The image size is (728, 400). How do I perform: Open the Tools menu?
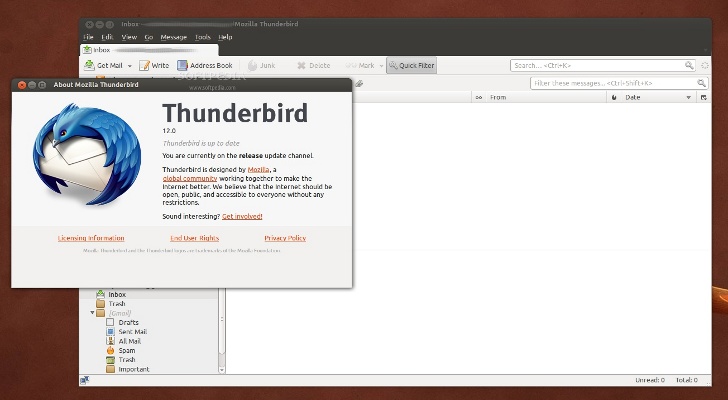[x=203, y=37]
